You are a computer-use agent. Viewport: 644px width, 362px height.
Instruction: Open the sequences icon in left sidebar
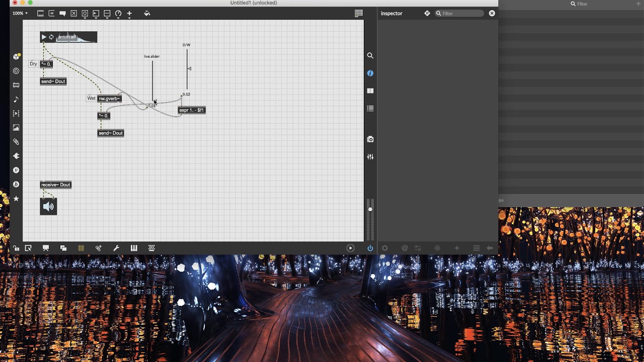[x=16, y=114]
